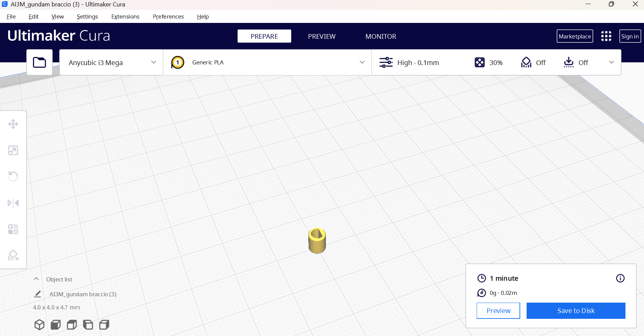Open the Settings menu
Screen dimensions: 644x336
(x=87, y=17)
